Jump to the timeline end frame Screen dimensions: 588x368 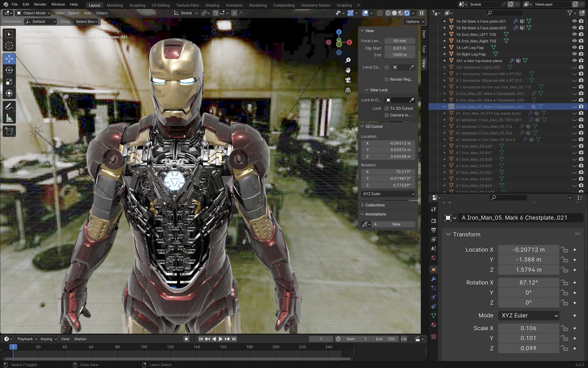(234, 339)
